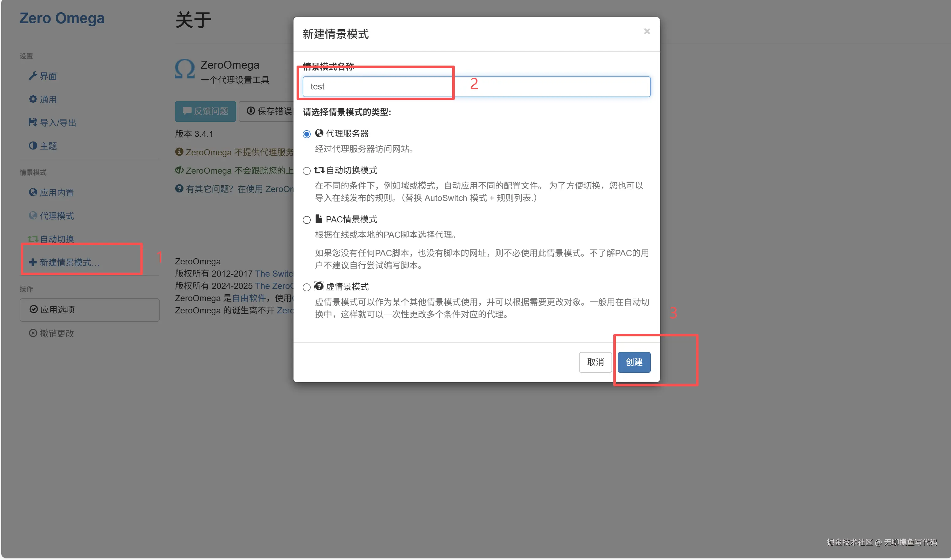951x560 pixels.
Task: Pick the 虚情景模式 radio option
Action: pyautogui.click(x=306, y=288)
